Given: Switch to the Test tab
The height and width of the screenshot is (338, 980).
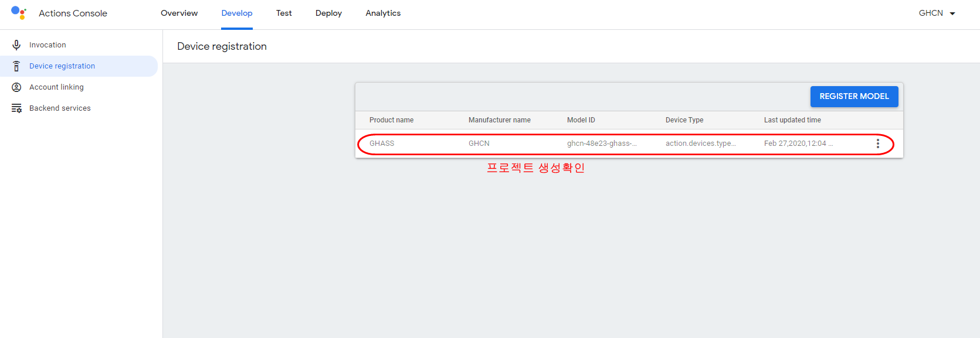Looking at the screenshot, I should tap(284, 13).
